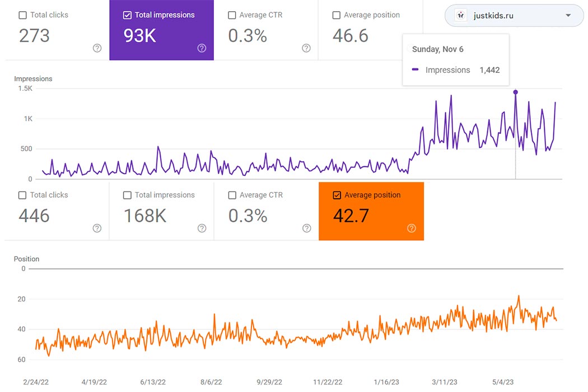Screen dimensions: 588x392
Task: Check Average CTR checkbox above the Position chart
Action: (x=232, y=195)
